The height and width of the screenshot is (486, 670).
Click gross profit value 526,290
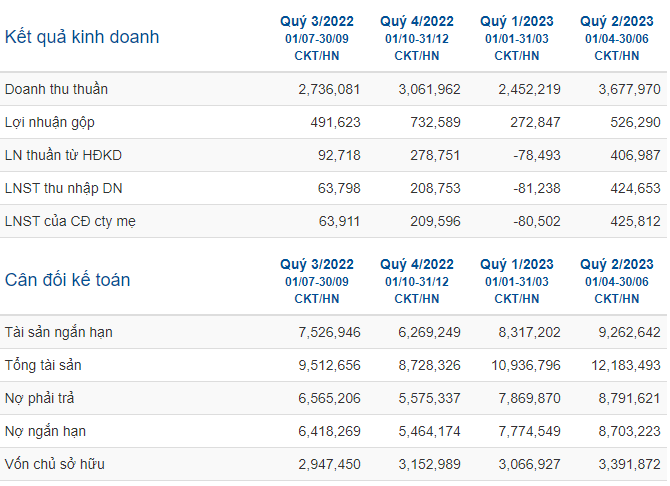pos(635,122)
